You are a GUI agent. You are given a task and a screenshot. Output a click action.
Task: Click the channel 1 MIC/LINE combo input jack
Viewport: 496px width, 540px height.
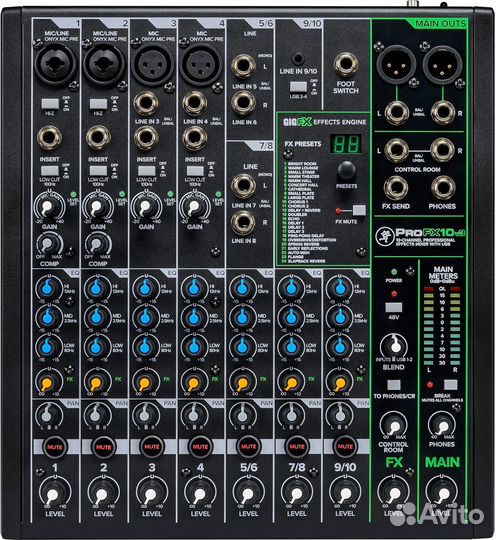(x=54, y=64)
